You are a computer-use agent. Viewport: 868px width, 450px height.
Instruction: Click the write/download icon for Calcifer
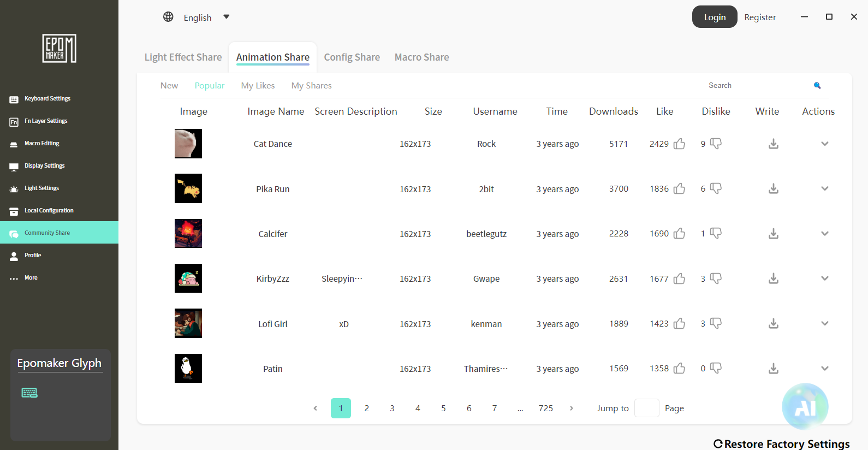[x=773, y=234]
